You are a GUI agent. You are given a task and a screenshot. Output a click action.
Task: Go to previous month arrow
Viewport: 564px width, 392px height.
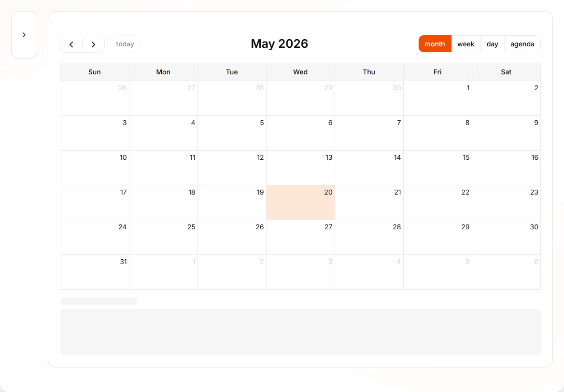tap(71, 44)
